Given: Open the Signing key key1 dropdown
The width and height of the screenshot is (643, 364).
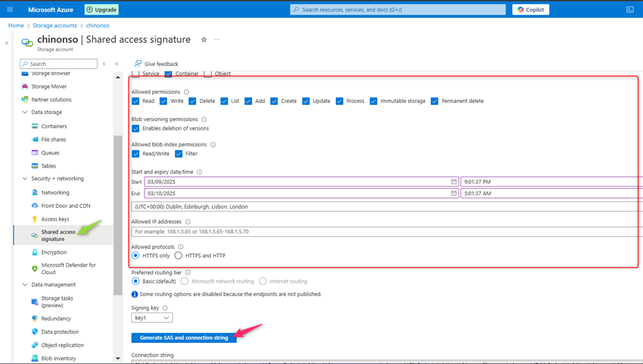Looking at the screenshot, I should [x=152, y=318].
